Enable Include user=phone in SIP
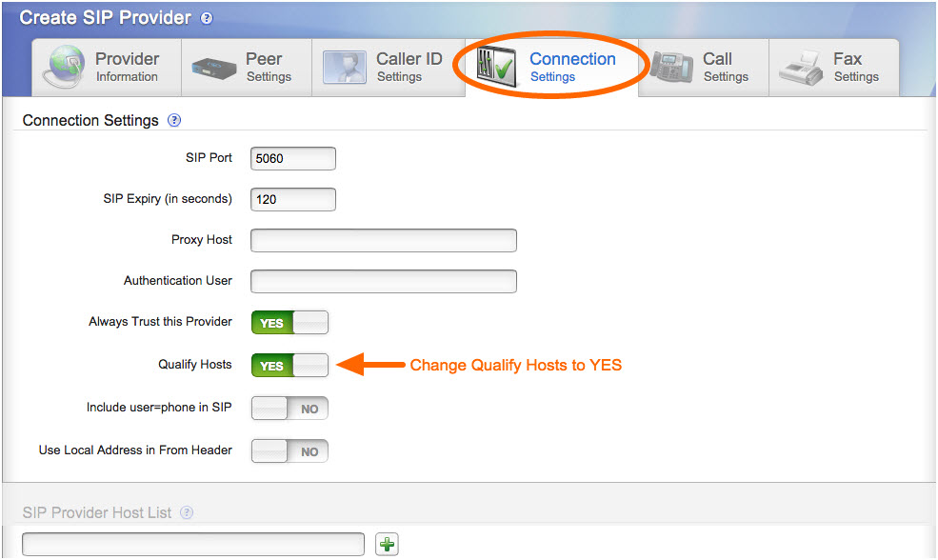The height and width of the screenshot is (560, 938). tap(289, 408)
